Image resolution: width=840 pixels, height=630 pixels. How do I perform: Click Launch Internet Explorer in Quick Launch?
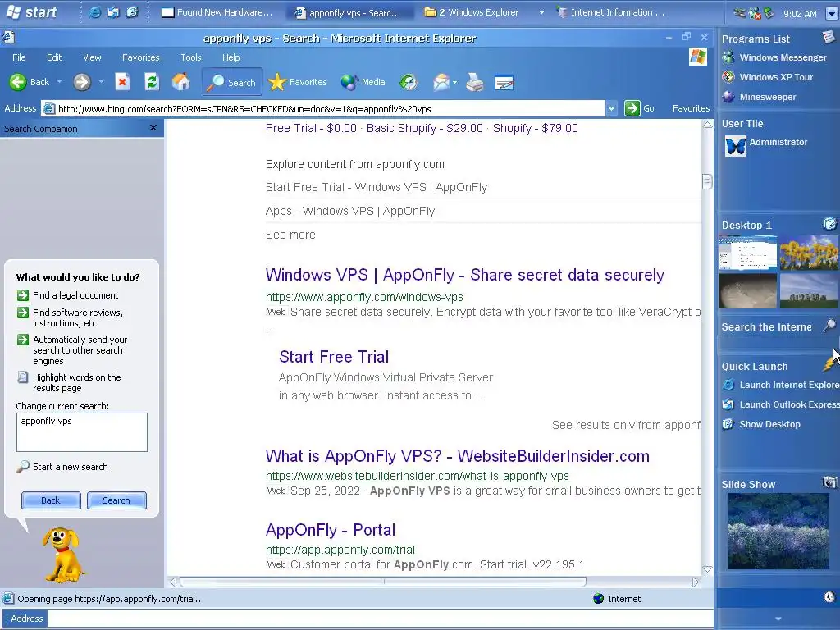(781, 385)
